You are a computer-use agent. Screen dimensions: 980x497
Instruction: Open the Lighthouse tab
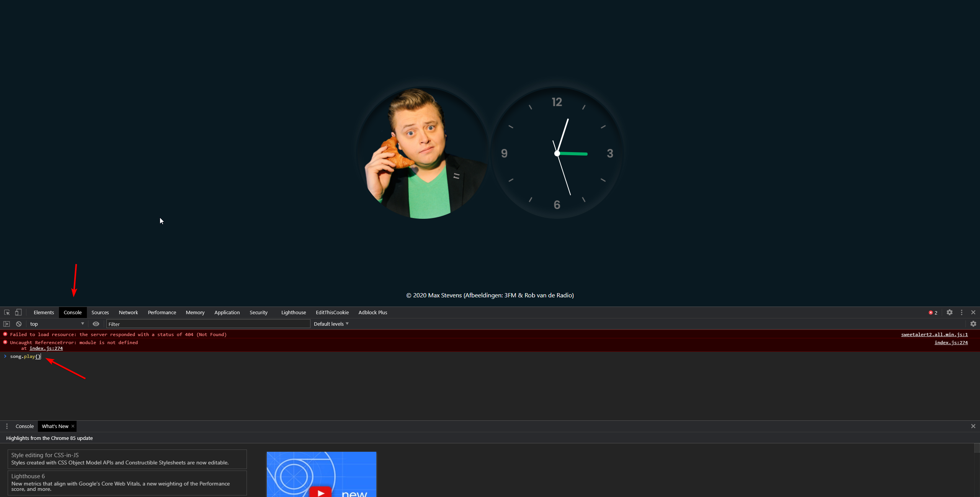(x=293, y=312)
